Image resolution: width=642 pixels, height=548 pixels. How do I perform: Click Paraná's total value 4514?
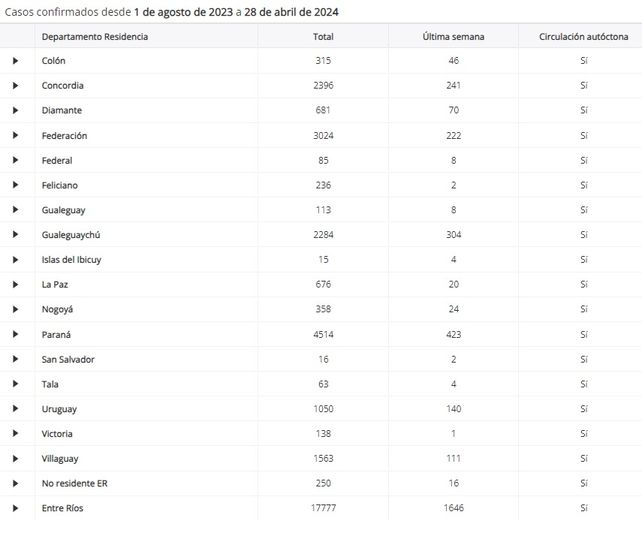point(323,335)
